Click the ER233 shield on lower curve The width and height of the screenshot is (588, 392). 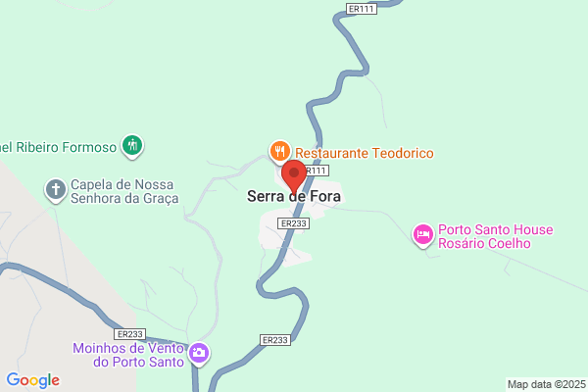[275, 340]
